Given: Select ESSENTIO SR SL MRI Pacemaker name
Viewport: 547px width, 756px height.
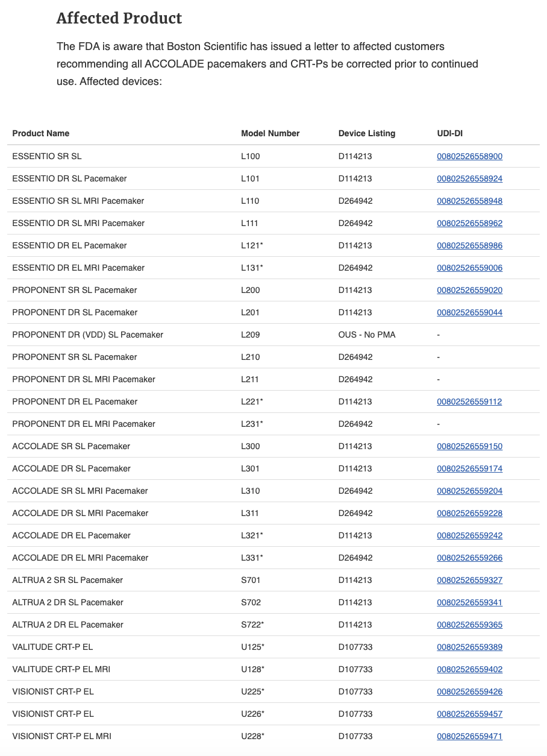Looking at the screenshot, I should click(78, 201).
